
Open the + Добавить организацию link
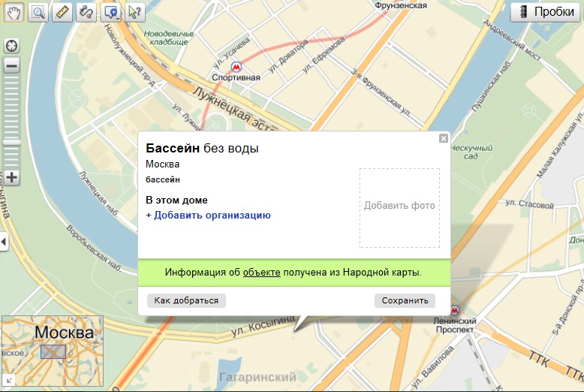point(208,215)
